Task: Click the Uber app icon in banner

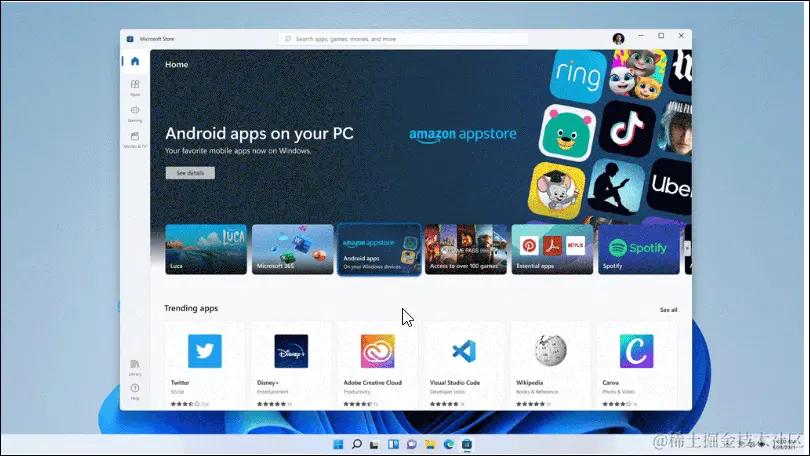Action: point(670,185)
